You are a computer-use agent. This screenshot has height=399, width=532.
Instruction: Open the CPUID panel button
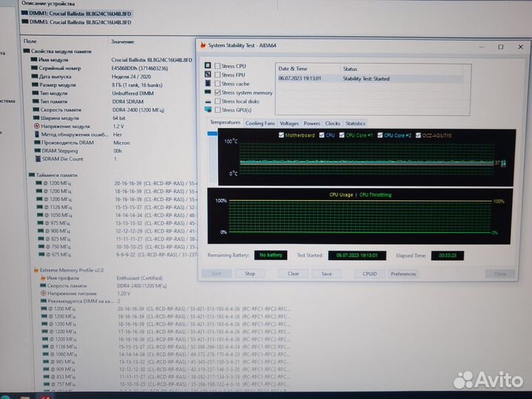click(369, 274)
